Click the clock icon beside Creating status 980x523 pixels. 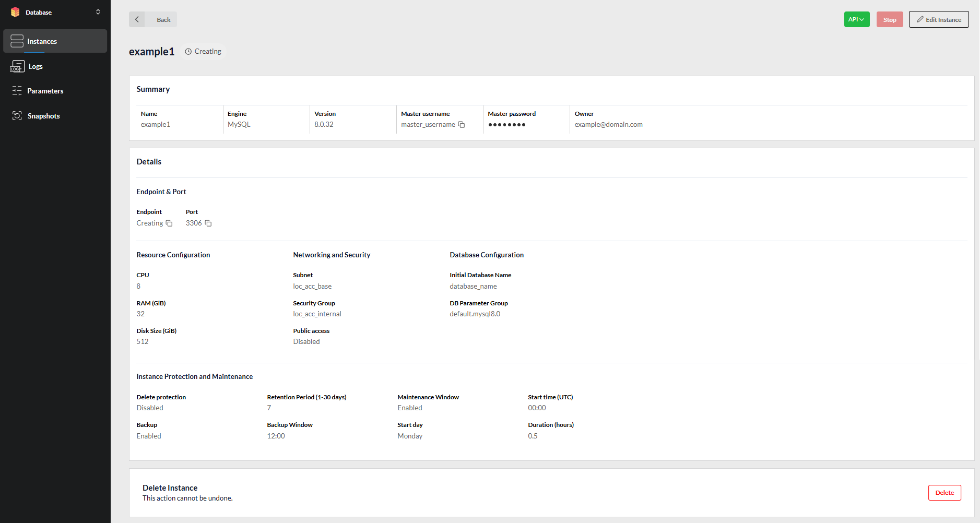pyautogui.click(x=188, y=52)
